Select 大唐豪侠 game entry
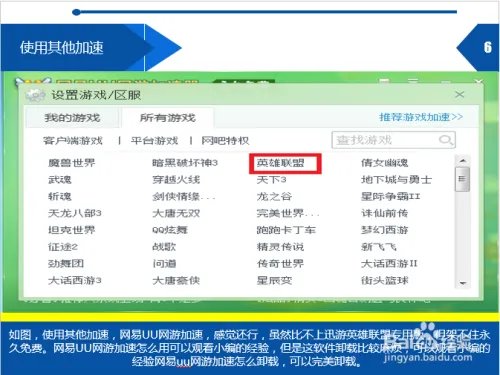Image resolution: width=500 pixels, height=375 pixels. (x=176, y=281)
